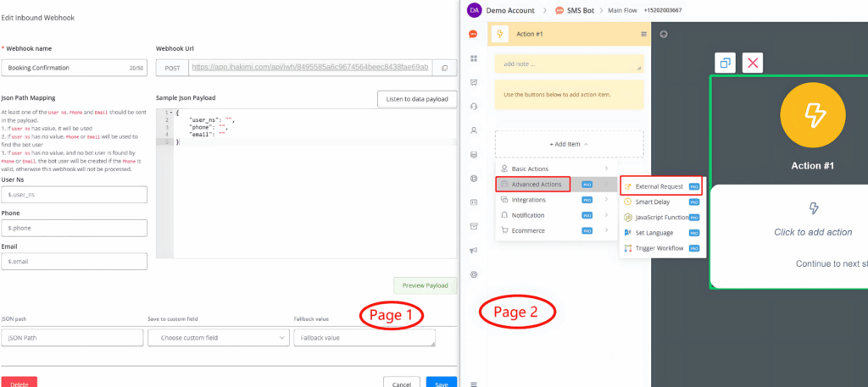Click the orange chat bubble sidebar icon
The width and height of the screenshot is (868, 387).
(474, 34)
